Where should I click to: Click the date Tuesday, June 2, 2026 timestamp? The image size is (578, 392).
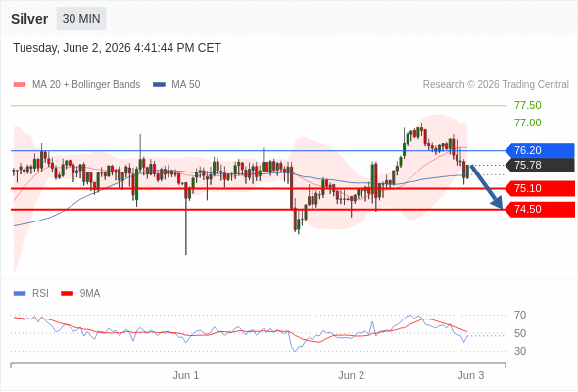click(x=117, y=48)
